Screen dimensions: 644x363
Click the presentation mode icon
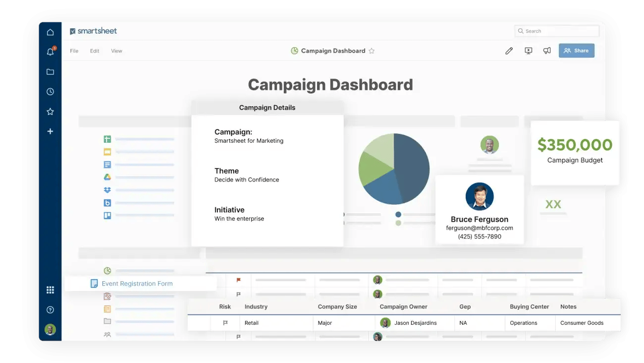[x=529, y=51]
